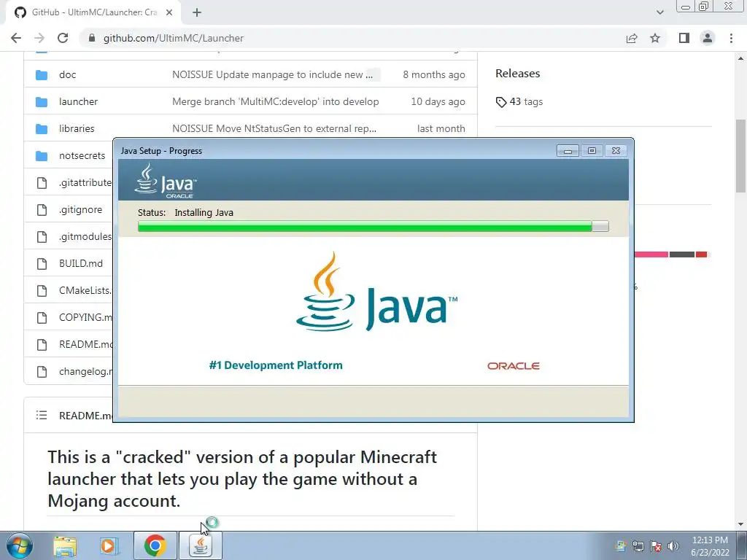Bookmark this page with the star icon
Image resolution: width=747 pixels, height=560 pixels.
click(x=655, y=38)
